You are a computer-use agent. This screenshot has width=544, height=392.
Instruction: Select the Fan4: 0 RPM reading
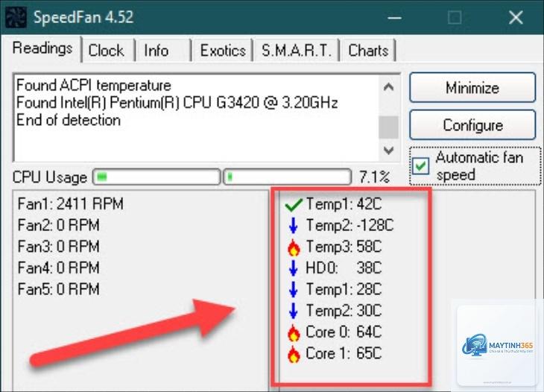[59, 268]
